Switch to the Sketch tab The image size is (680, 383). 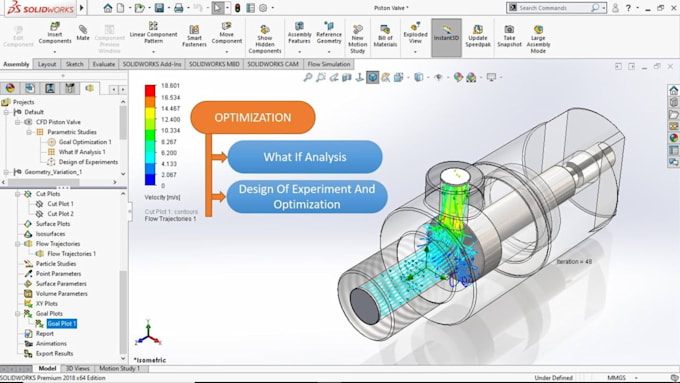pyautogui.click(x=75, y=64)
